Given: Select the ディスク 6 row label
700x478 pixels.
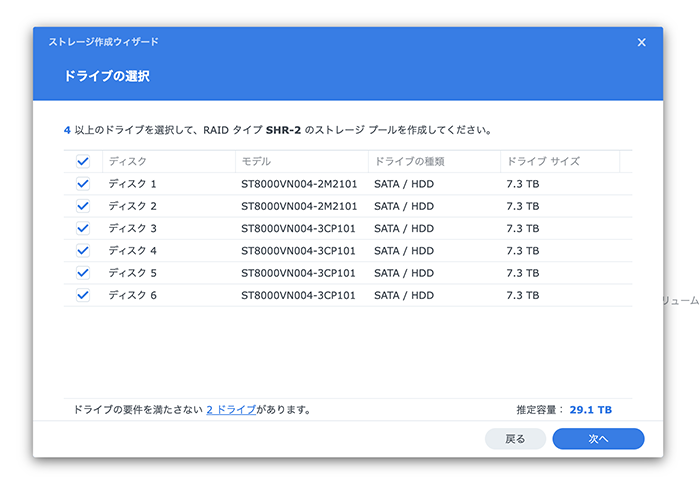Looking at the screenshot, I should pyautogui.click(x=133, y=295).
